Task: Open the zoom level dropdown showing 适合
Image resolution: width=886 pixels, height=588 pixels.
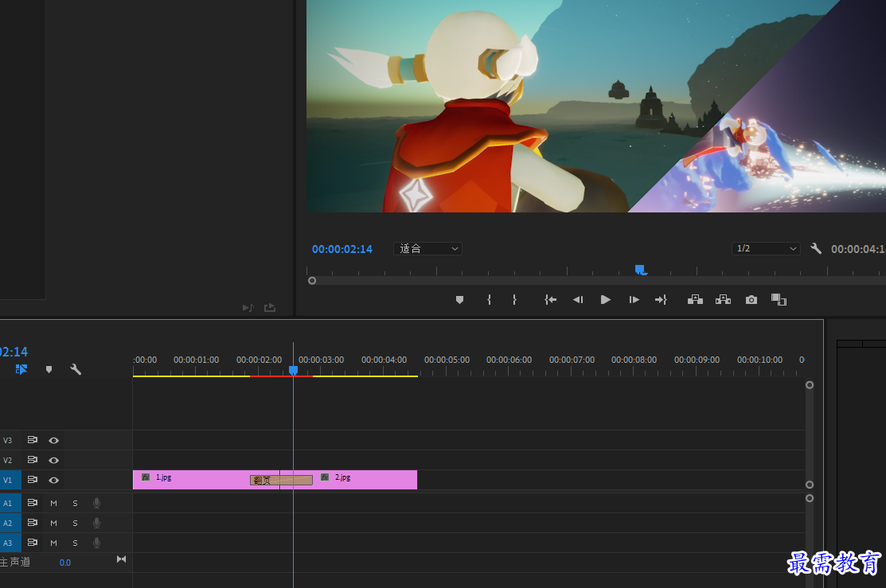Action: (x=427, y=248)
